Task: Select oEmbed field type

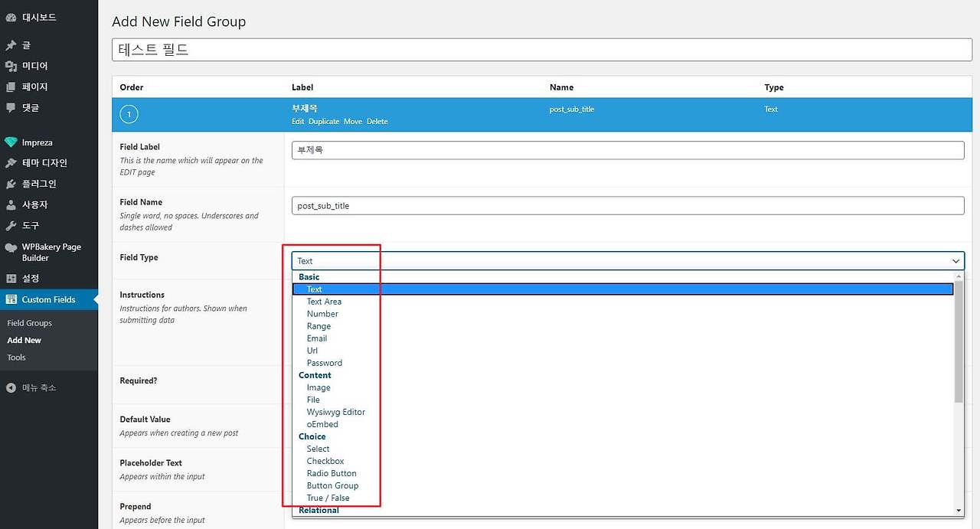Action: pyautogui.click(x=623, y=424)
